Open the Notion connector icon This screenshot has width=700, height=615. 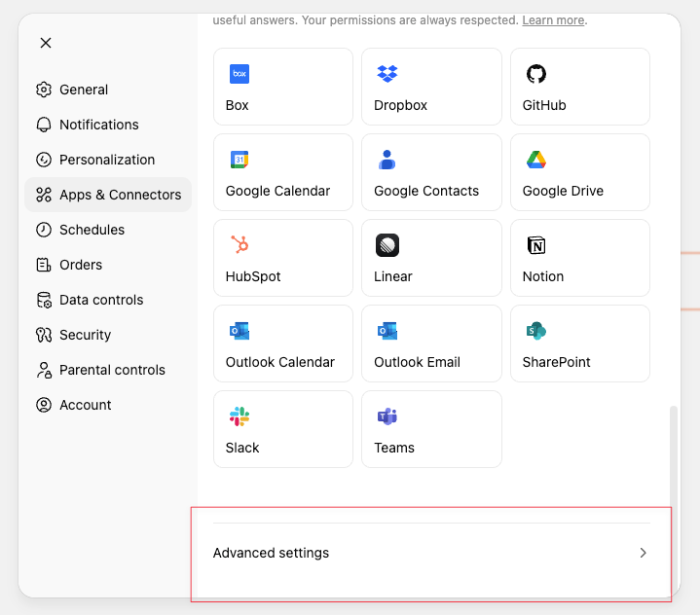536,245
